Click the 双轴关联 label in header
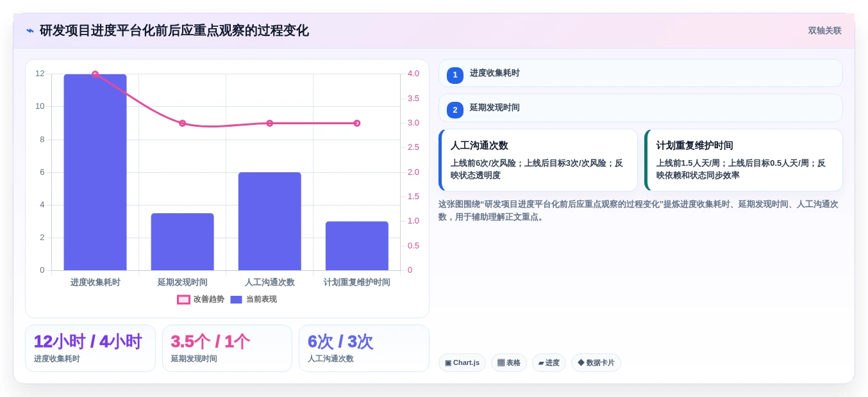 pos(824,31)
